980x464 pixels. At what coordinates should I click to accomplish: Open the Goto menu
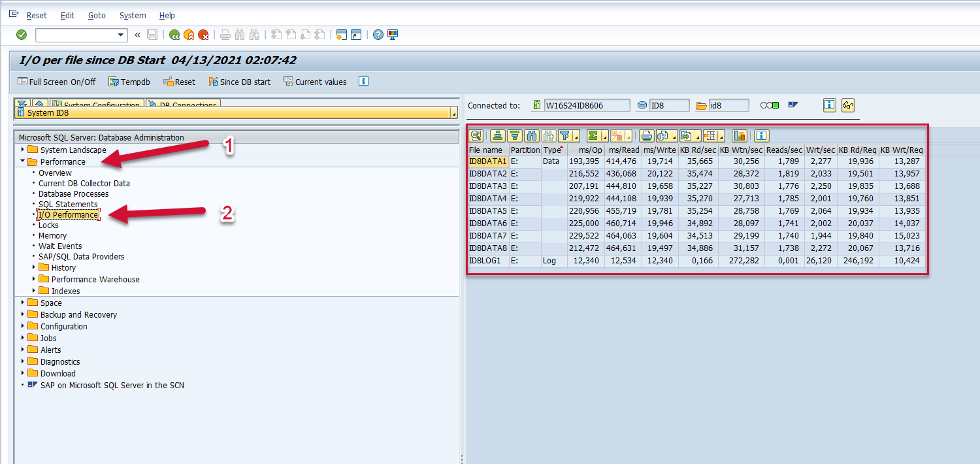tap(97, 15)
